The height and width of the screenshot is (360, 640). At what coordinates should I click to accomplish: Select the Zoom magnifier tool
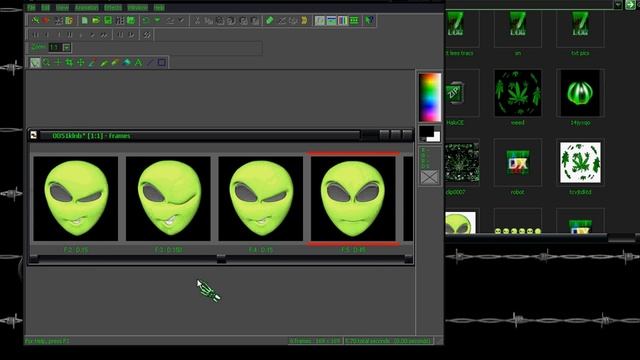[47, 62]
